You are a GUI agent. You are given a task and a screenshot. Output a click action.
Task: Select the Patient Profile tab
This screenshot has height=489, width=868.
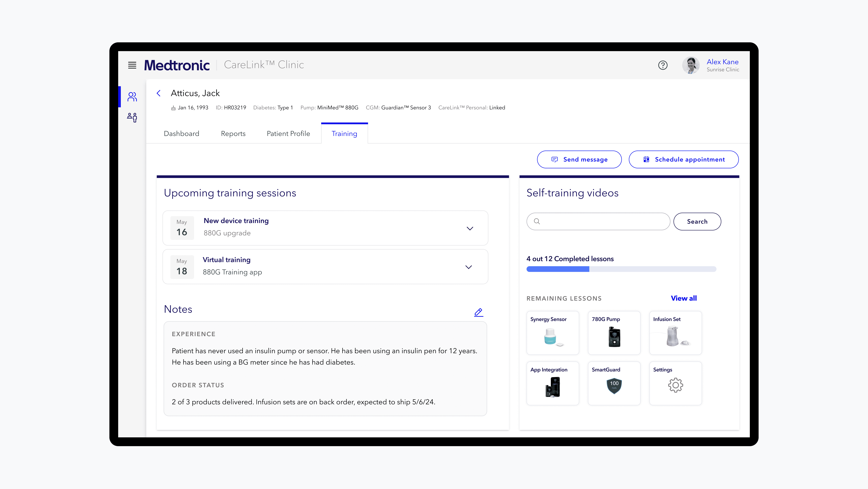(288, 134)
